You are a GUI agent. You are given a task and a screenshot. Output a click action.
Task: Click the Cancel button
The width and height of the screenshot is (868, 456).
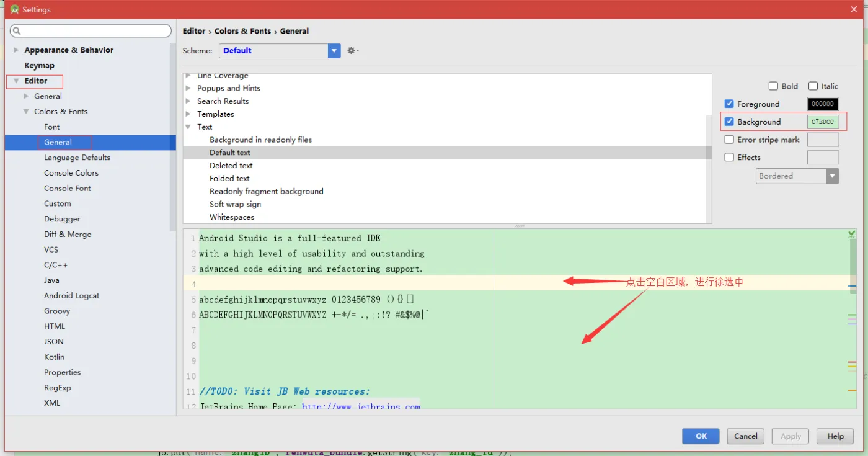point(746,436)
